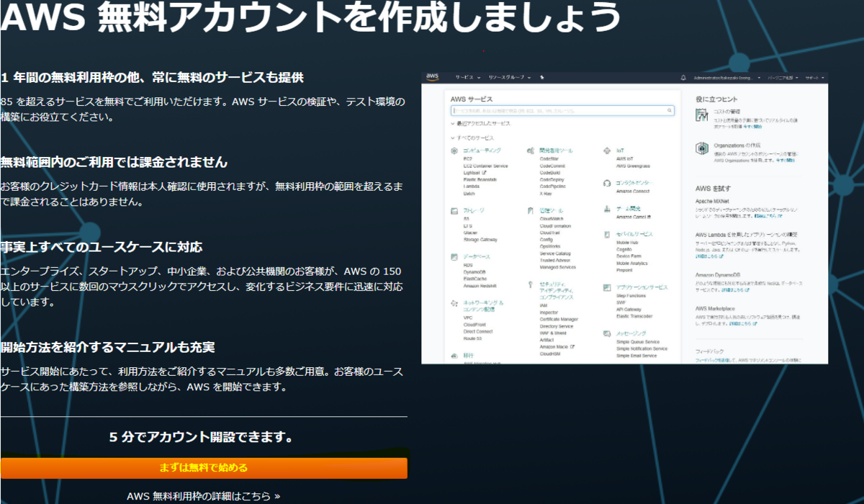The height and width of the screenshot is (504, 864).
Task: Open the AWS Greengrass link
Action: [x=633, y=166]
